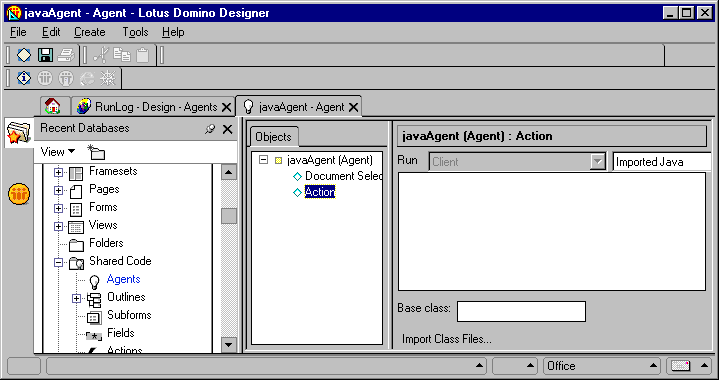
Task: Click the database tree scrollbar thumb
Action: click(x=228, y=216)
